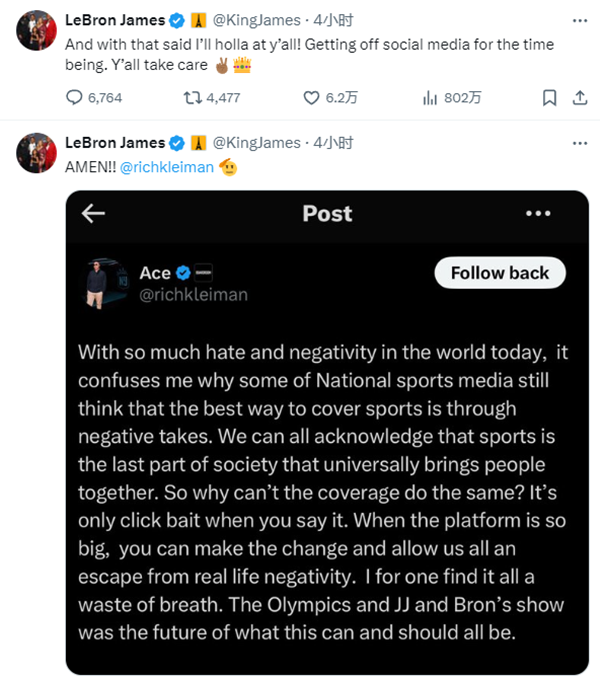Click the Post header title
The image size is (600, 680).
tap(327, 213)
